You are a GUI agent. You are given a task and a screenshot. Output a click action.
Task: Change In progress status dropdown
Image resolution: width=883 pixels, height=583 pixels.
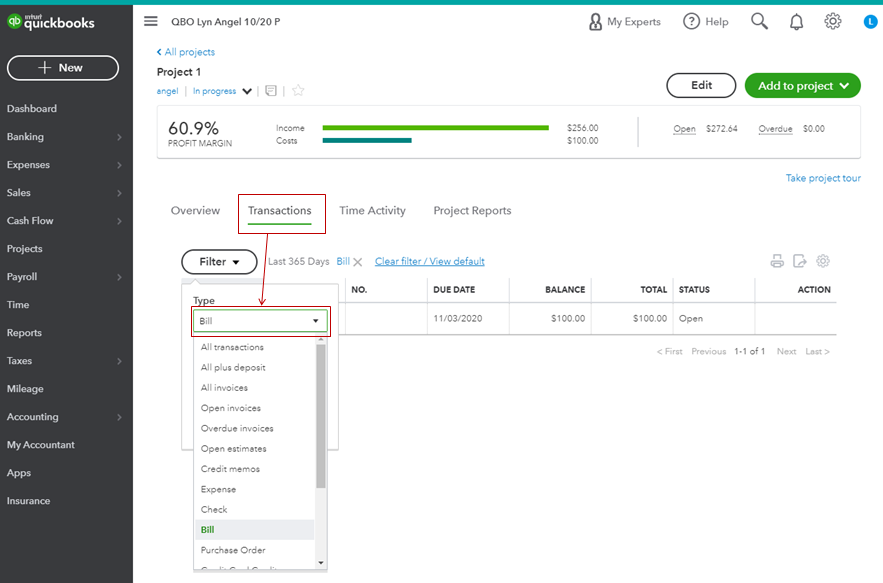(222, 91)
